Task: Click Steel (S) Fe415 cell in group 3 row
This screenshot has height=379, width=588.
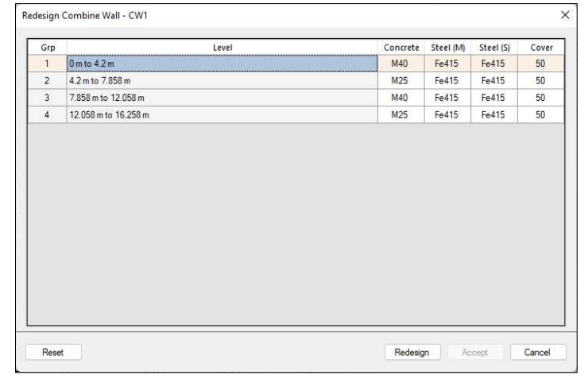Action: click(x=494, y=98)
